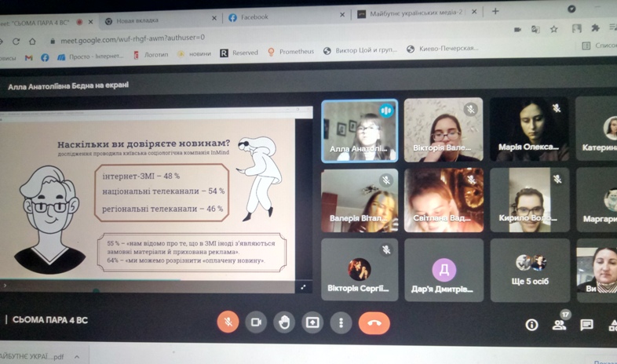Select Вікторія Сергії... participant tile
Viewport: 617px width, 364px height.
pos(360,270)
